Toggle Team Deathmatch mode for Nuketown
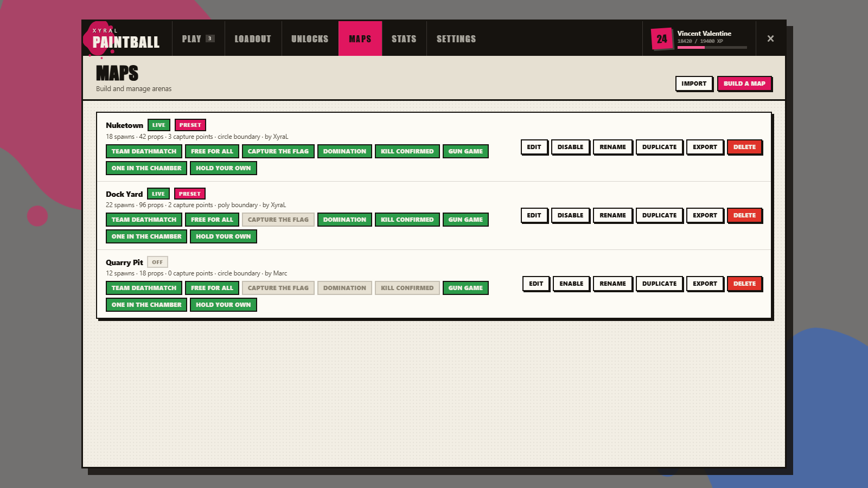 point(144,151)
